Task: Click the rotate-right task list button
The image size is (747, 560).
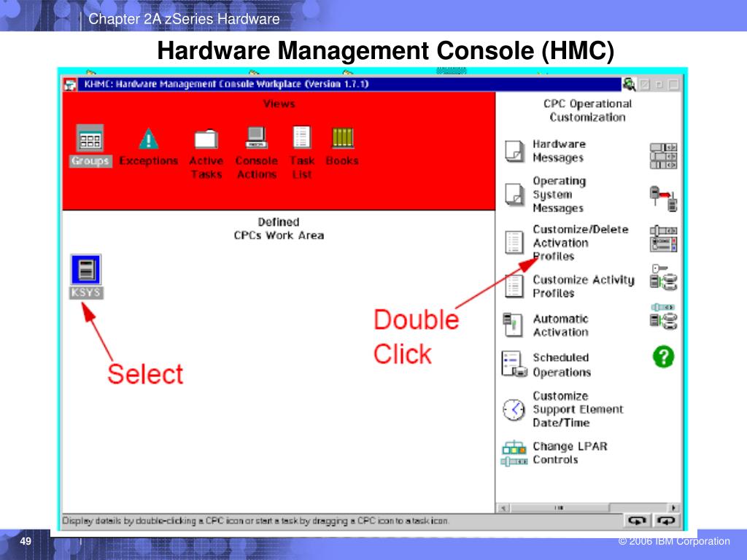Action: click(666, 521)
